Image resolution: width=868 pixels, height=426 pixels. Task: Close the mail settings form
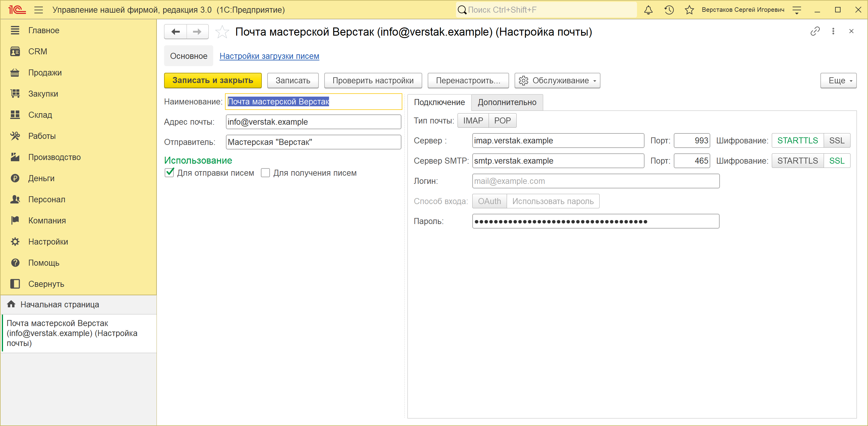pos(851,31)
